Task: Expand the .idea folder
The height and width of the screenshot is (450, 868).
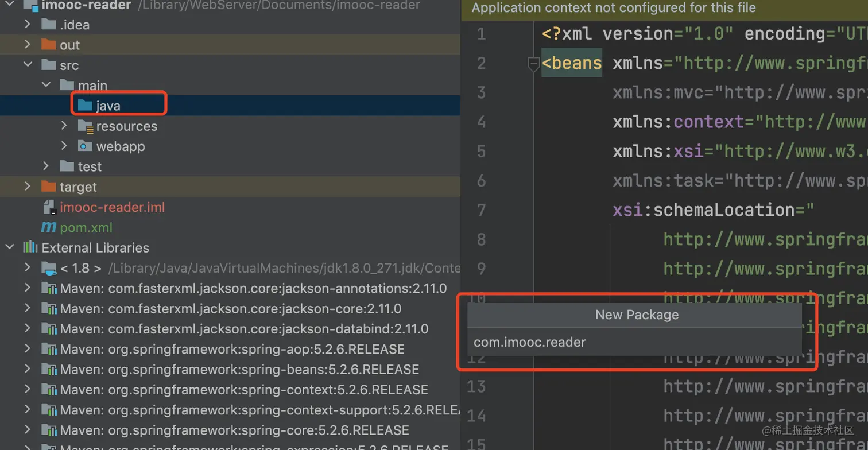Action: (28, 25)
